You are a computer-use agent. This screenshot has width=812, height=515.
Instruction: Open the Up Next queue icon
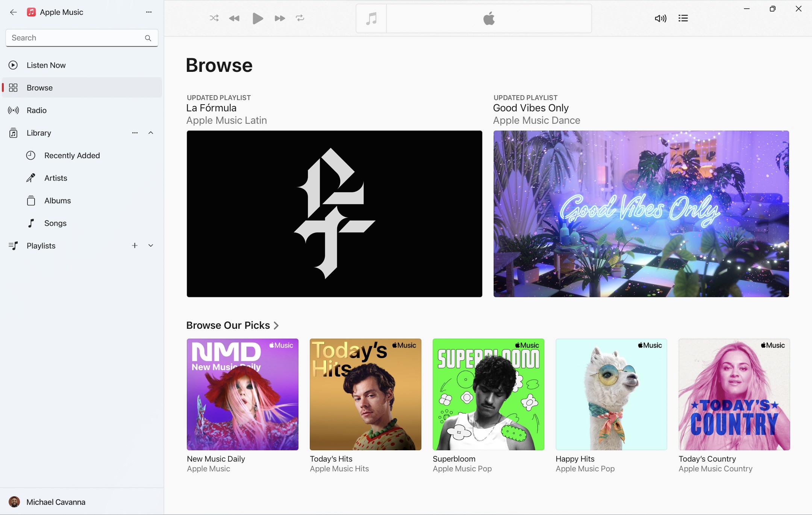click(683, 18)
